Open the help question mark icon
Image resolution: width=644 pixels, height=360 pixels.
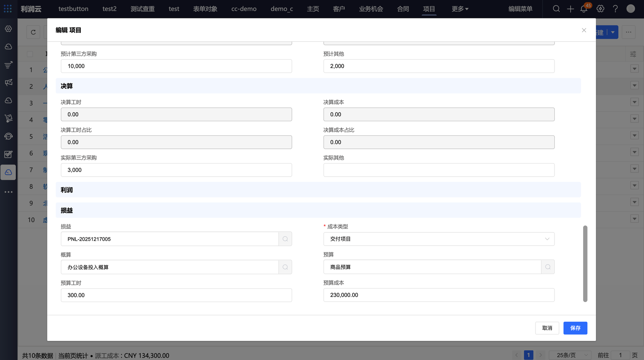pyautogui.click(x=615, y=9)
